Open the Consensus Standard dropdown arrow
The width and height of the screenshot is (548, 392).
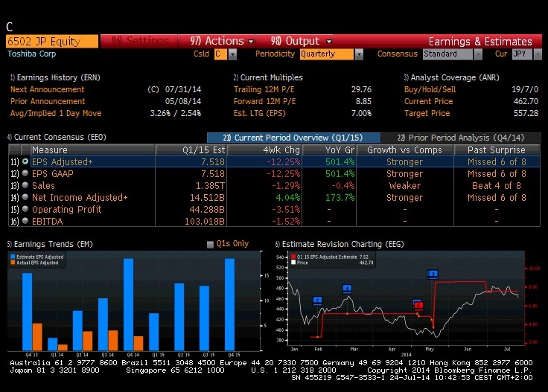[478, 54]
